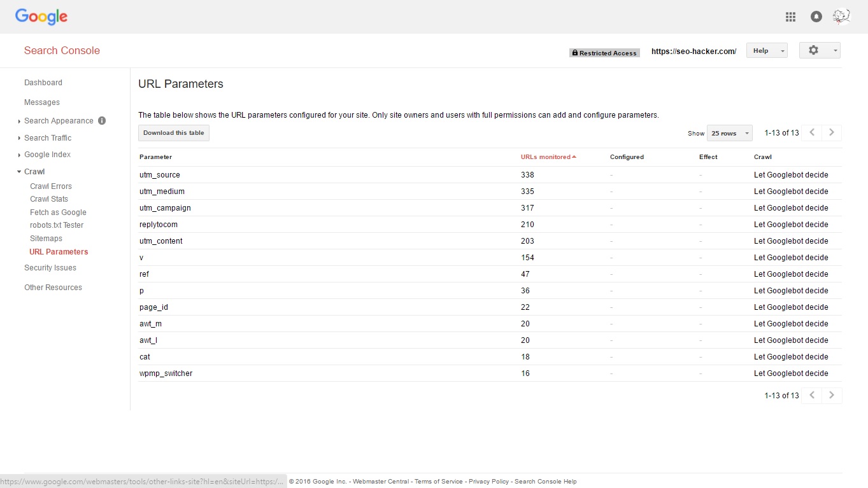Open the Google apps grid icon
This screenshot has width=868, height=488.
point(790,17)
